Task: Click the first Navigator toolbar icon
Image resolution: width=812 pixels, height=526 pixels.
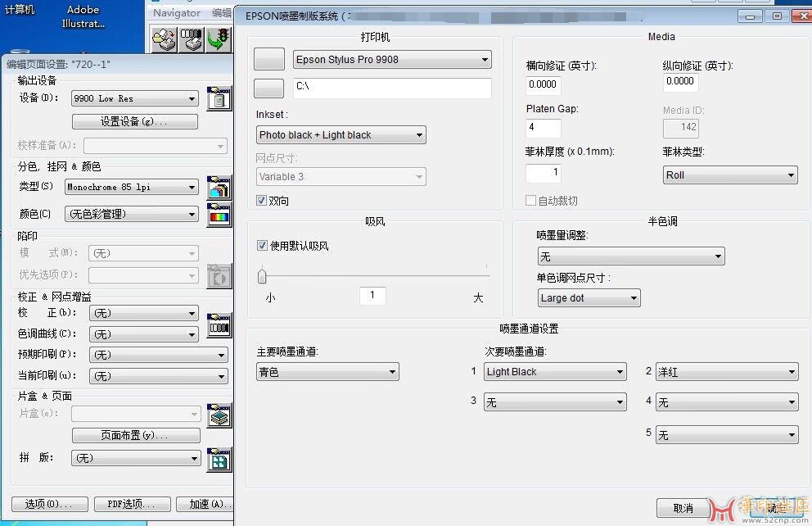Action: [165, 40]
